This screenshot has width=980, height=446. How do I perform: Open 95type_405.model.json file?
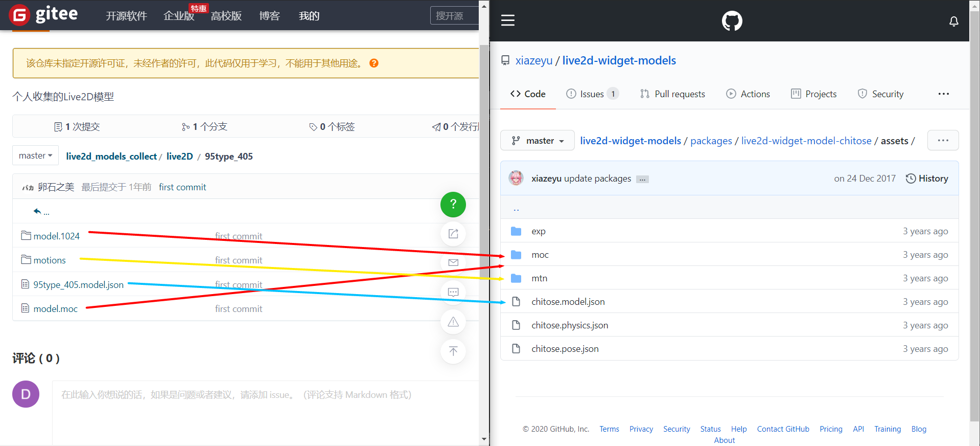click(x=79, y=284)
